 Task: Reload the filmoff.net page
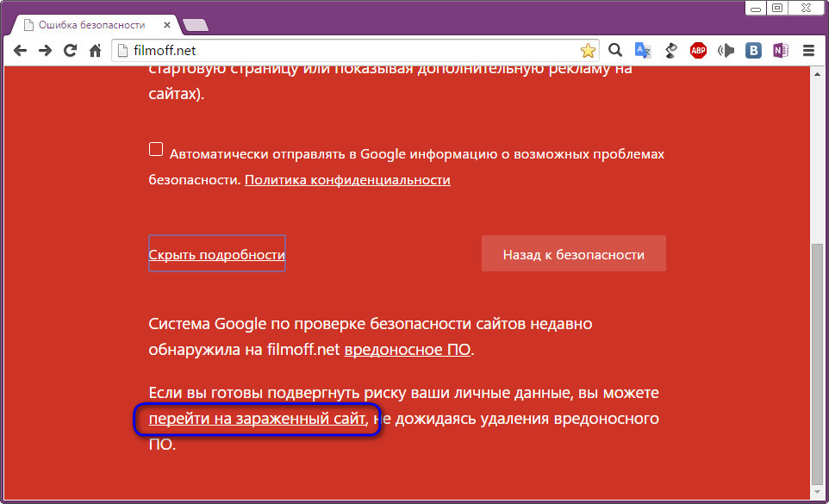(71, 51)
